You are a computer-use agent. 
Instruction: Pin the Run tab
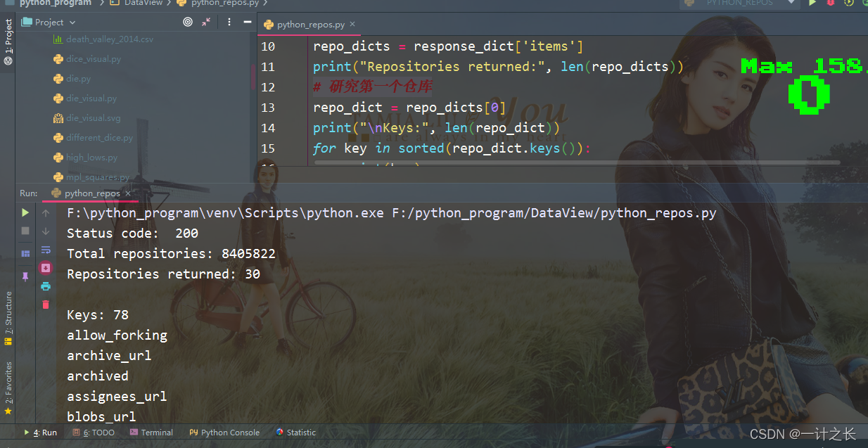coord(25,277)
